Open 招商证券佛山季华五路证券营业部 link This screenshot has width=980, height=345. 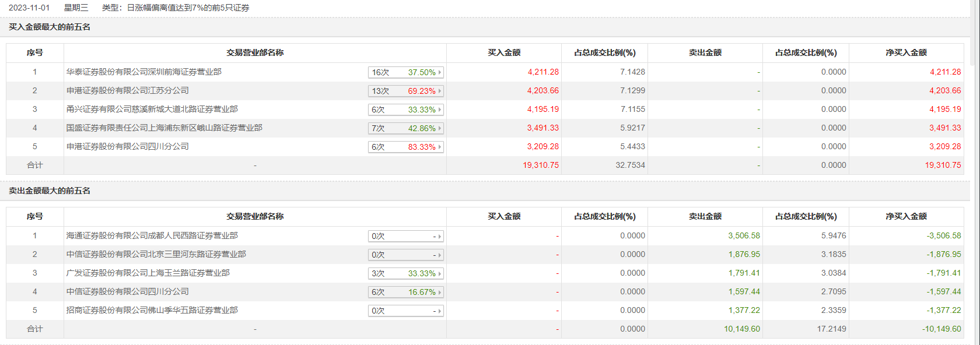(152, 311)
